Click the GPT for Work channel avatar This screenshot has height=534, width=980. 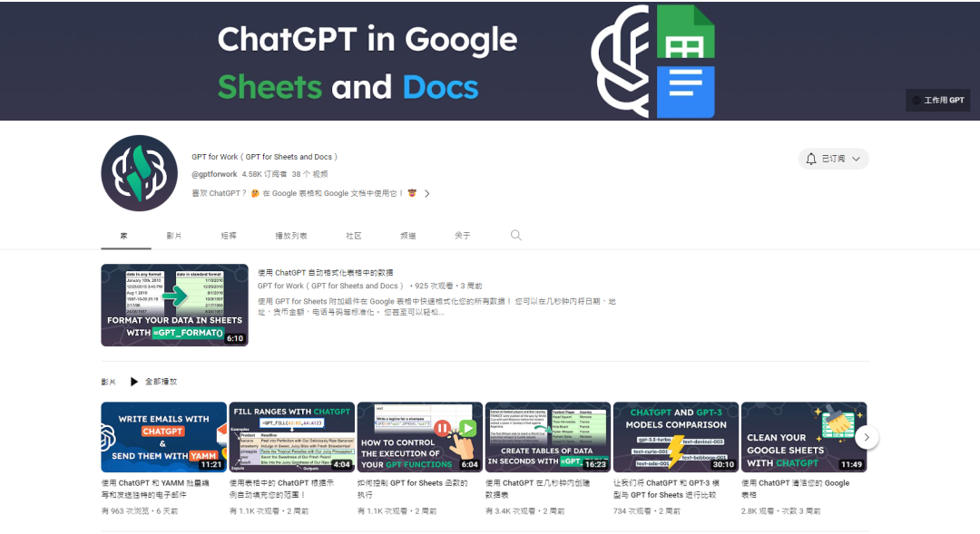coord(140,173)
